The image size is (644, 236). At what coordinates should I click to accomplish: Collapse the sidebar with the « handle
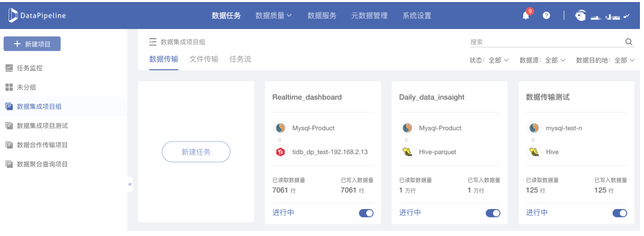pyautogui.click(x=130, y=184)
